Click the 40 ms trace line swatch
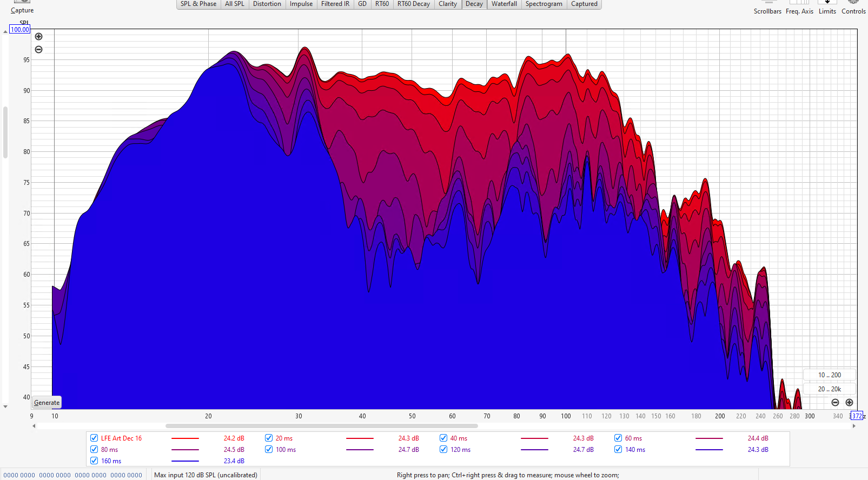 pyautogui.click(x=534, y=438)
